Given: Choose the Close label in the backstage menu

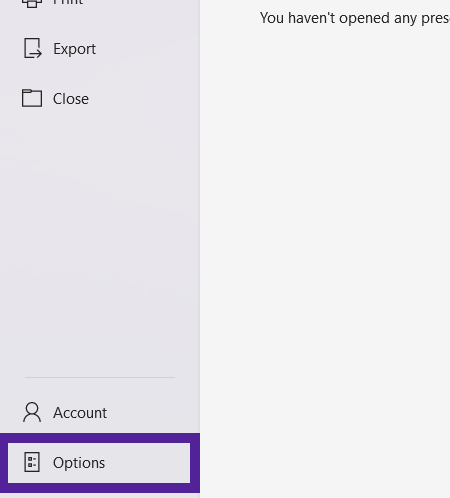Looking at the screenshot, I should pos(71,99).
